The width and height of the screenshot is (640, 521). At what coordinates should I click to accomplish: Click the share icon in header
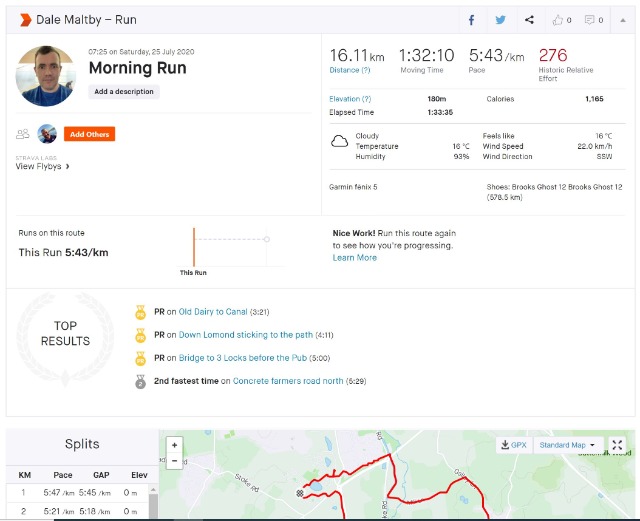click(529, 20)
